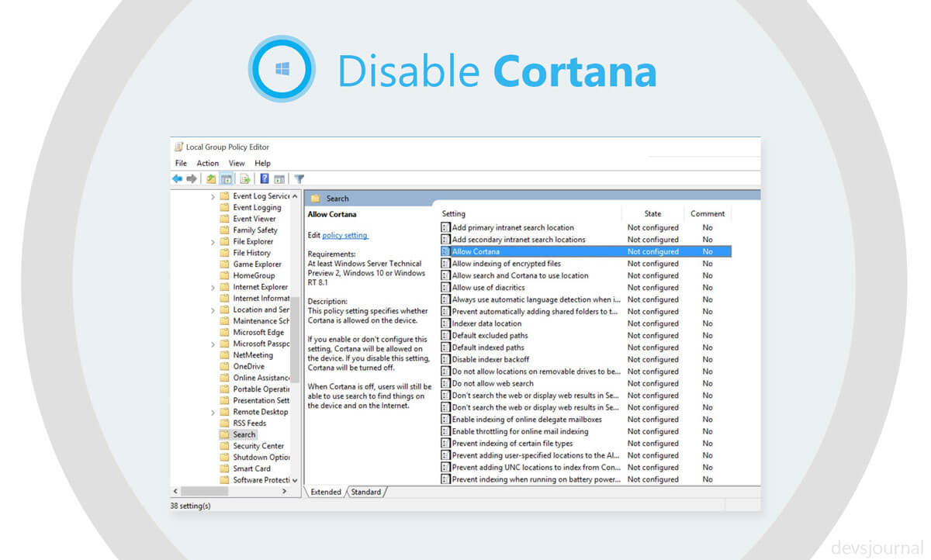Click the policy icon for Enable throttling for online mail indexing
931x560 pixels.
click(x=445, y=431)
